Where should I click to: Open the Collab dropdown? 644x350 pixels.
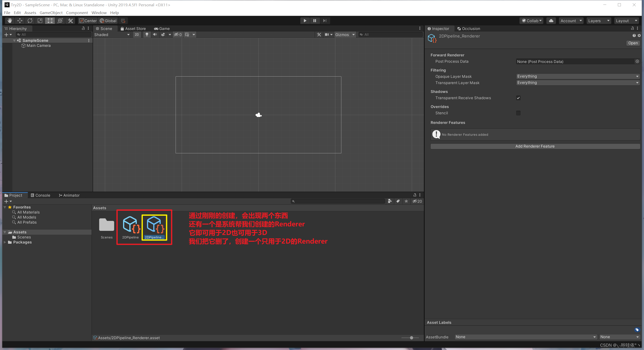pos(531,21)
